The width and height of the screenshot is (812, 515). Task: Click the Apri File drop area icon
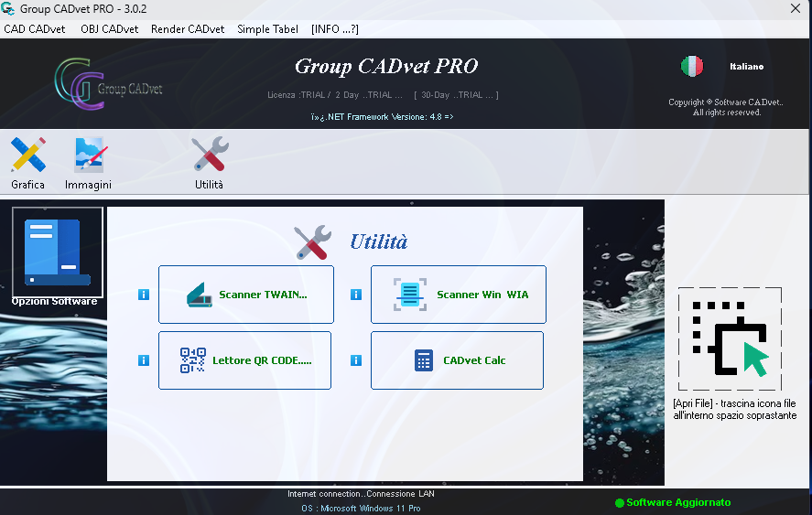point(730,339)
